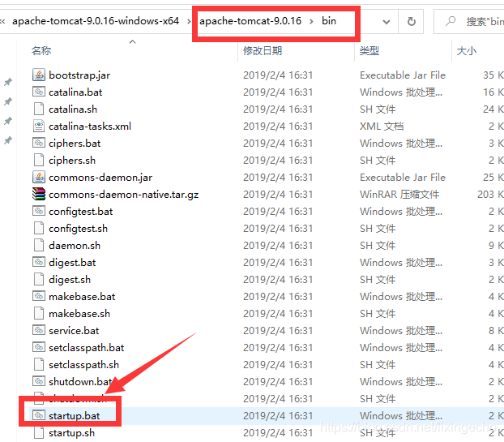Click type 'WinRAR 压缩文件' cell

coord(399,195)
